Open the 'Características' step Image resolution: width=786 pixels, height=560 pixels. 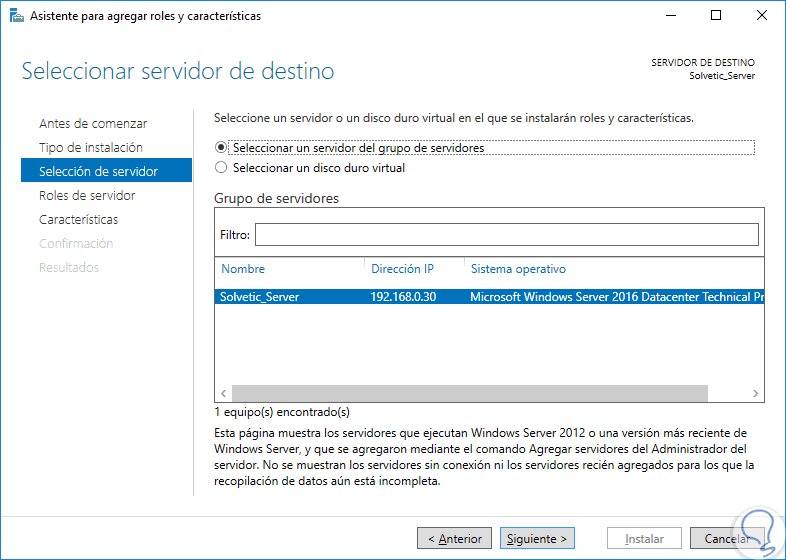pos(78,220)
